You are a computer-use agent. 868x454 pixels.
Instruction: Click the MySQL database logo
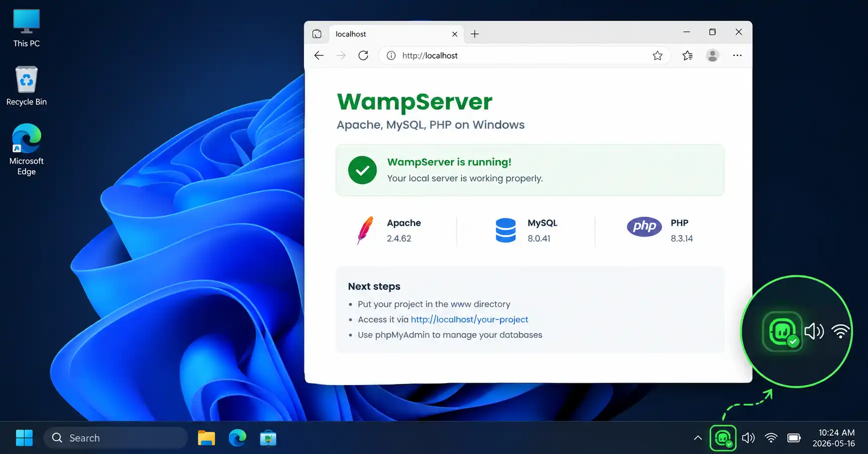505,230
